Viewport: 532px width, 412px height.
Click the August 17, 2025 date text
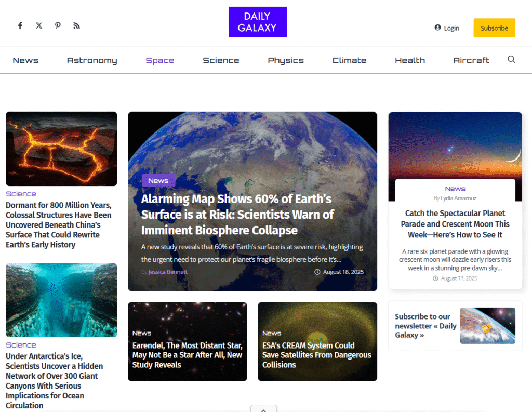[x=459, y=278]
